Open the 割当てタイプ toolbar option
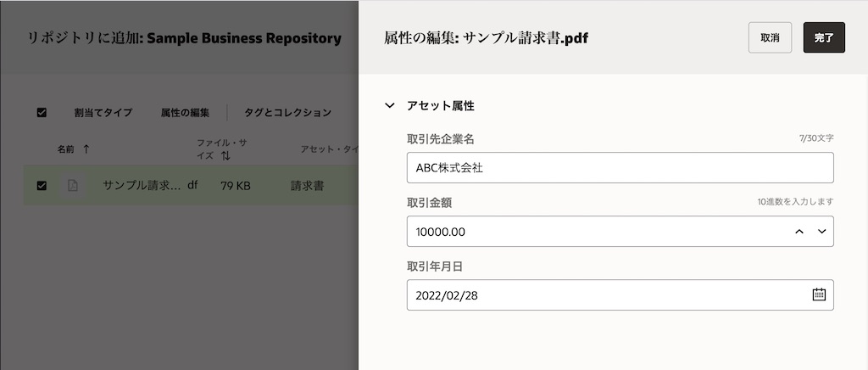The width and height of the screenshot is (868, 370). coord(103,112)
